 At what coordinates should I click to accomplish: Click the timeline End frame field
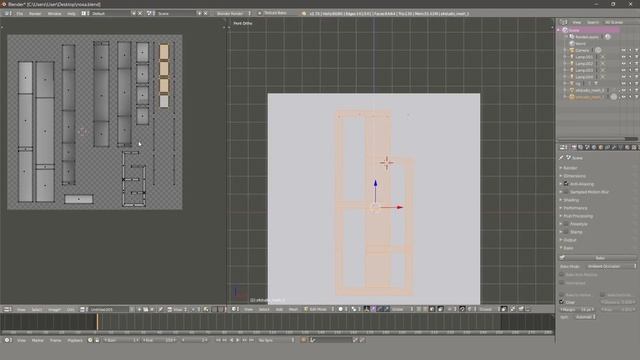point(159,340)
